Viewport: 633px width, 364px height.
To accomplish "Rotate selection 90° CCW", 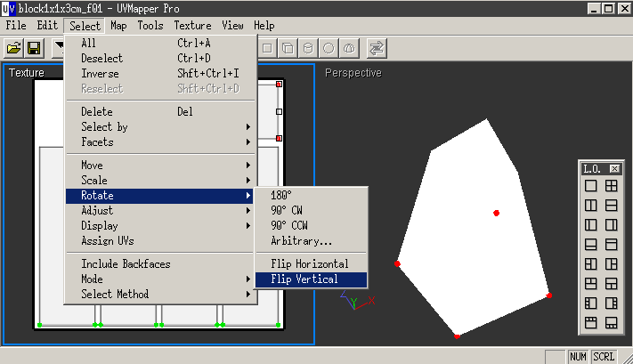I will point(312,225).
